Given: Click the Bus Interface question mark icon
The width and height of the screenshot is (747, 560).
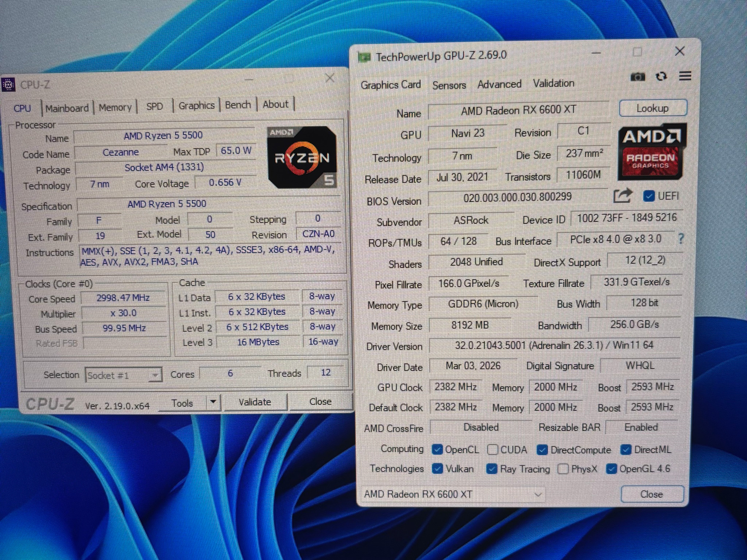Looking at the screenshot, I should tap(681, 239).
